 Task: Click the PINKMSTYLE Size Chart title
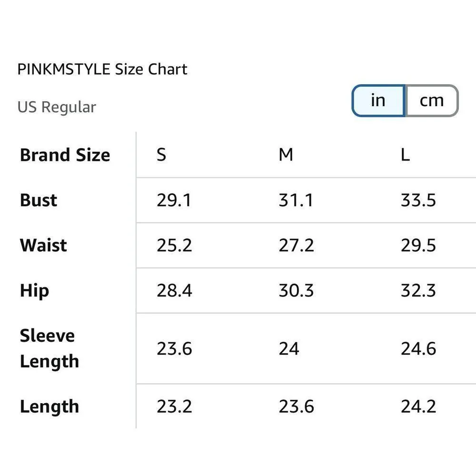tap(102, 69)
